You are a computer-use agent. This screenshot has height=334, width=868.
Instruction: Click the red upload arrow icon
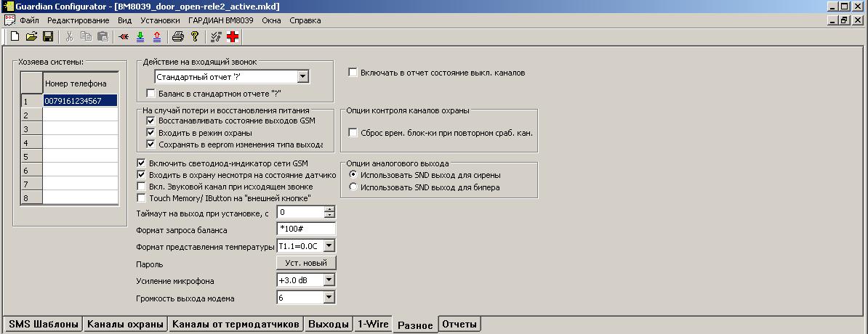click(x=157, y=36)
